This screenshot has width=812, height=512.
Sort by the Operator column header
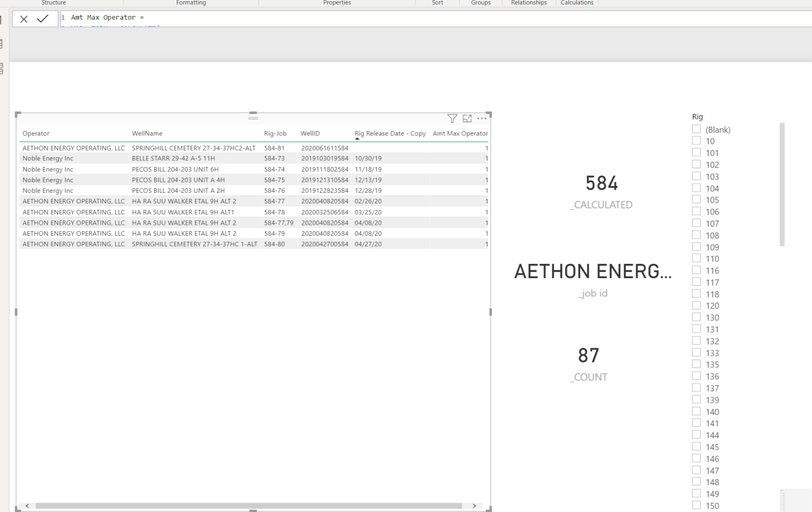(36, 134)
